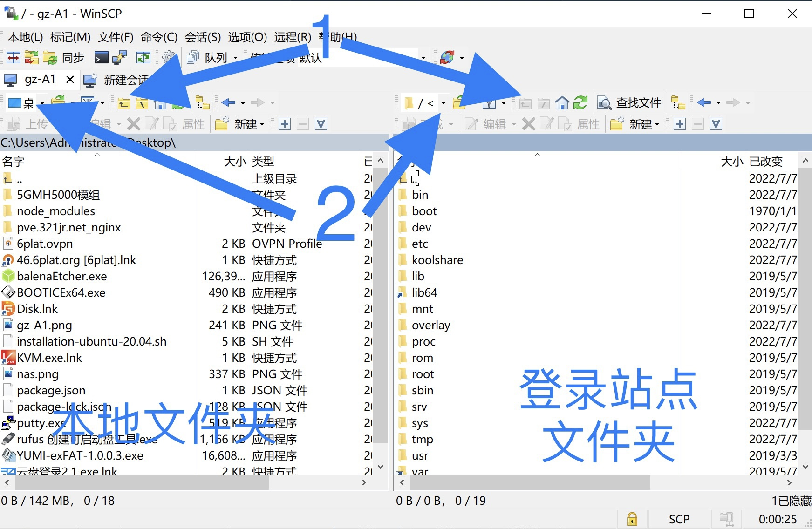Open the 新建会话 tab
The width and height of the screenshot is (812, 529).
click(x=116, y=80)
